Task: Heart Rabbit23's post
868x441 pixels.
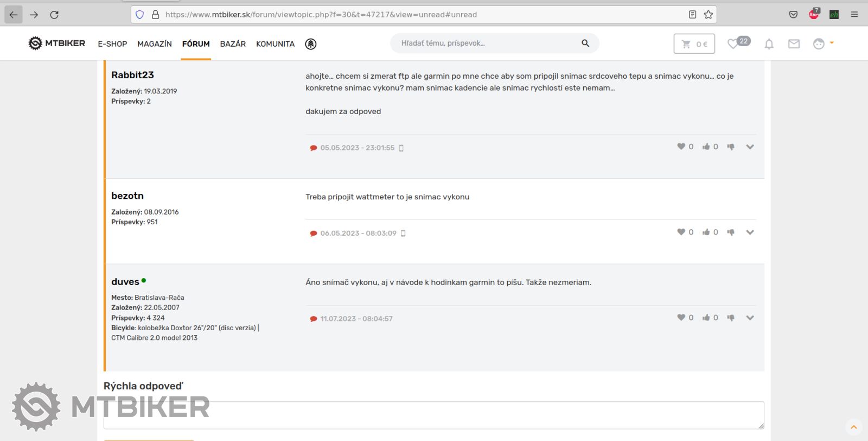Action: (681, 147)
